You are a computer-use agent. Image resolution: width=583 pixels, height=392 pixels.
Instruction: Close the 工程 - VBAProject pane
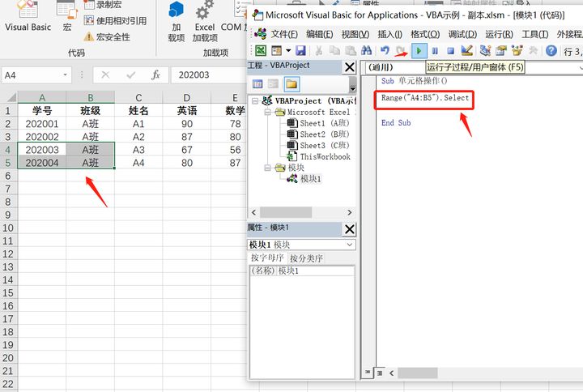(x=350, y=67)
